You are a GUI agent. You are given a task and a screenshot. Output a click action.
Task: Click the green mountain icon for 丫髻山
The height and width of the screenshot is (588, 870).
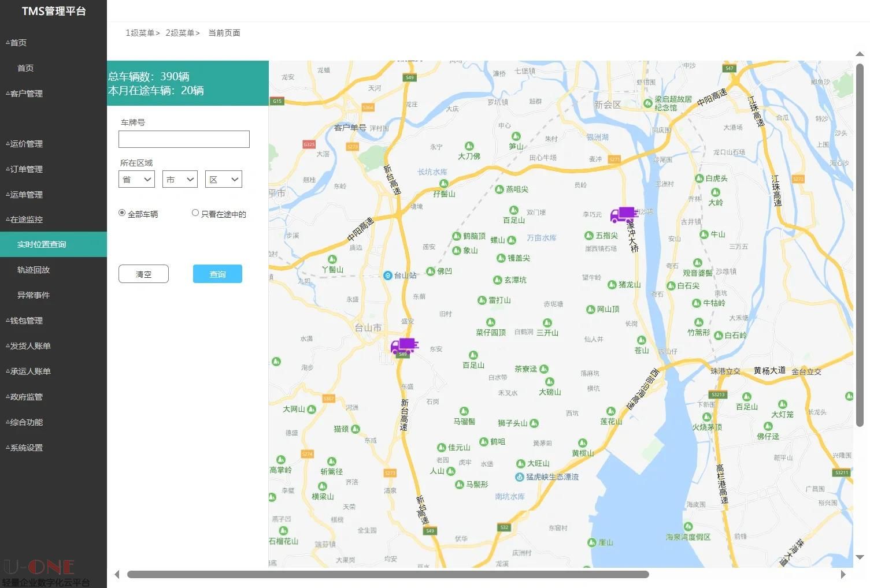[332, 260]
